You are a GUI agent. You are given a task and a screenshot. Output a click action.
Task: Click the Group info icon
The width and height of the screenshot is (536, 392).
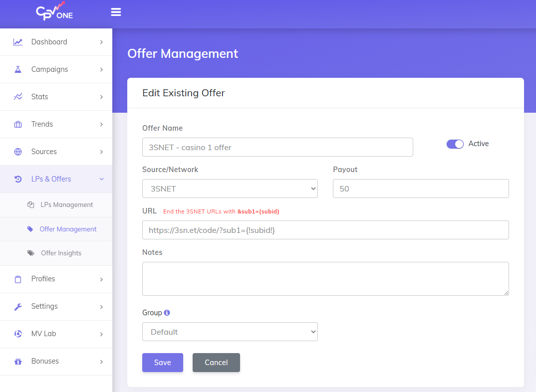[x=167, y=313]
